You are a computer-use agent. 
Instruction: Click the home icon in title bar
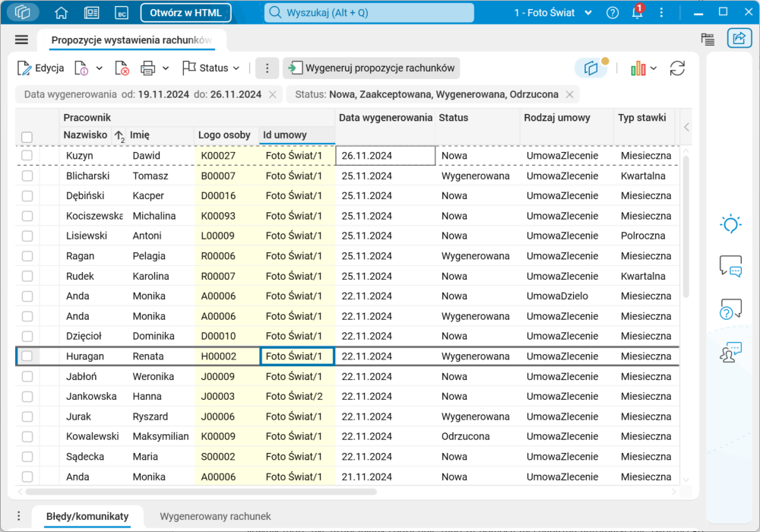point(62,13)
